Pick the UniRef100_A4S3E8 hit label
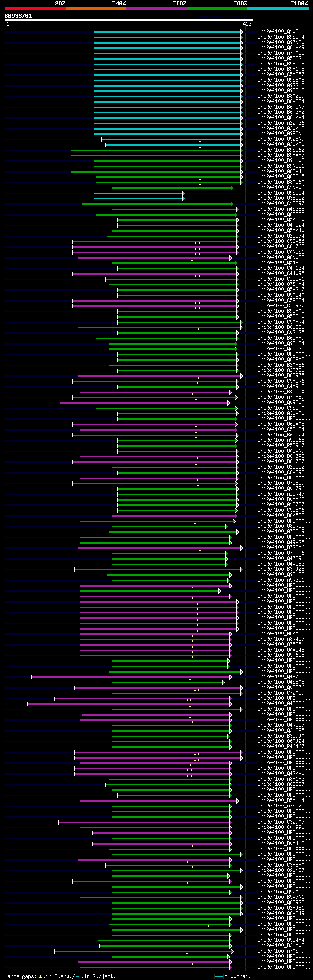The width and height of the screenshot is (313, 980). [281, 209]
